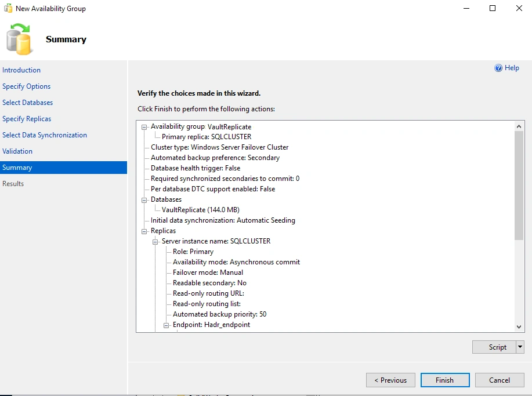This screenshot has width=532, height=396.
Task: Open the Script button dropdown arrow
Action: pos(520,347)
